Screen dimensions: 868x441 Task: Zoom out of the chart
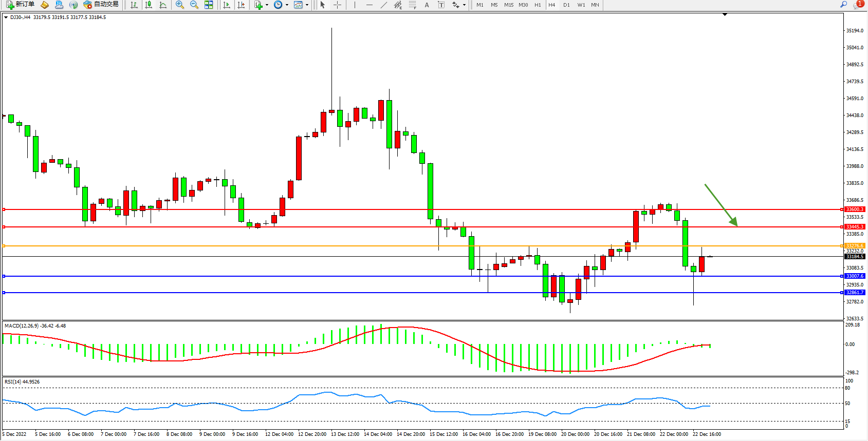(x=194, y=5)
